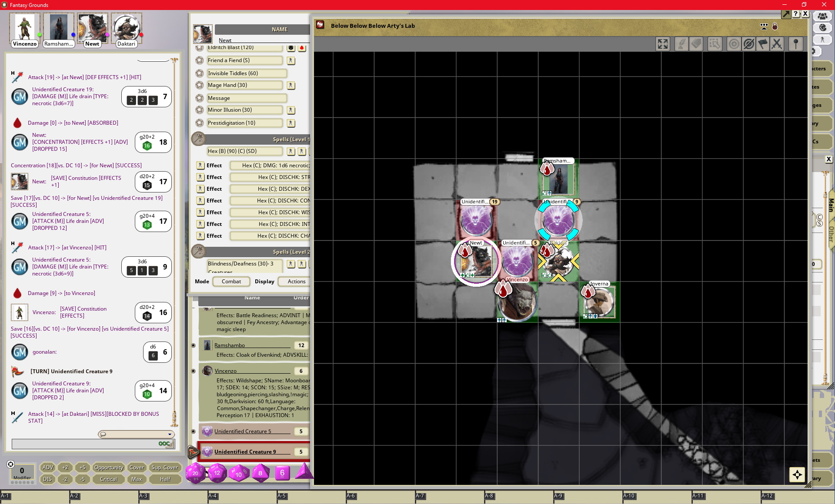Select hotkey slot A-10
Viewport: 835px width, 504px height.
pyautogui.click(x=657, y=497)
